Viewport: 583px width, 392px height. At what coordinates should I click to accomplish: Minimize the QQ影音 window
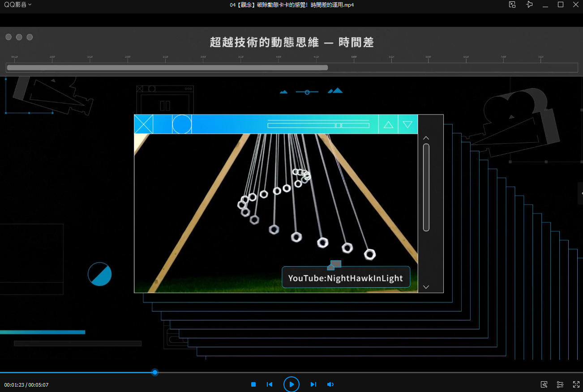[x=545, y=5]
